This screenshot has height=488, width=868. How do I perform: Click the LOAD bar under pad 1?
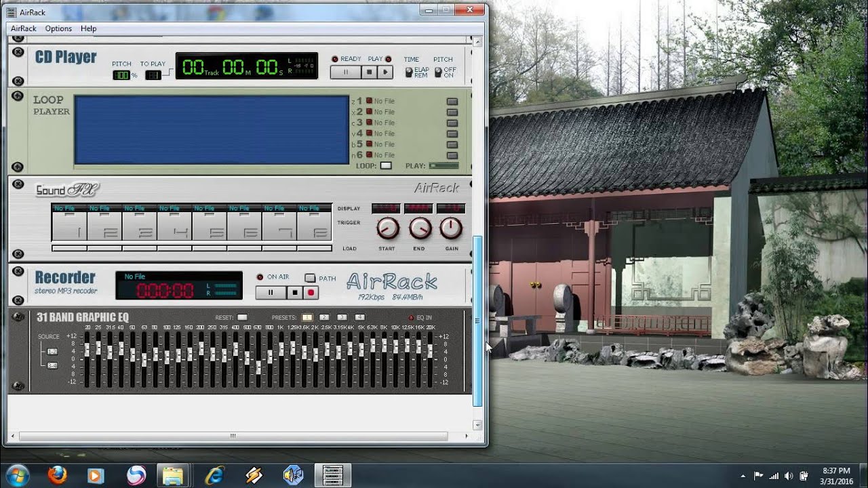click(x=69, y=248)
